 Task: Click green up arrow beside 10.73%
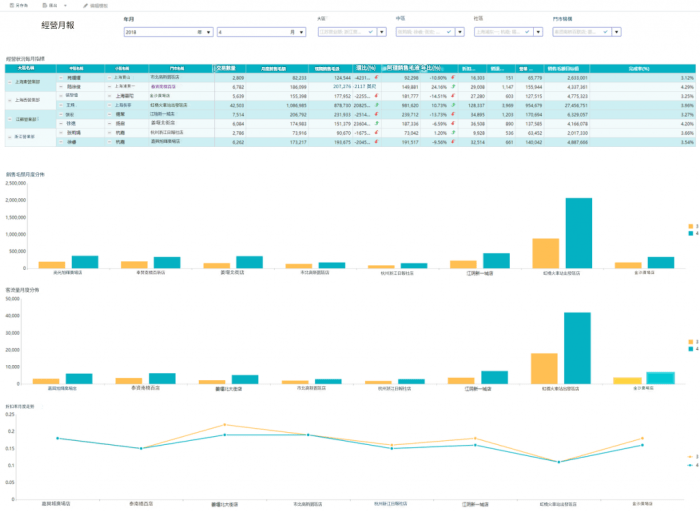pos(453,105)
